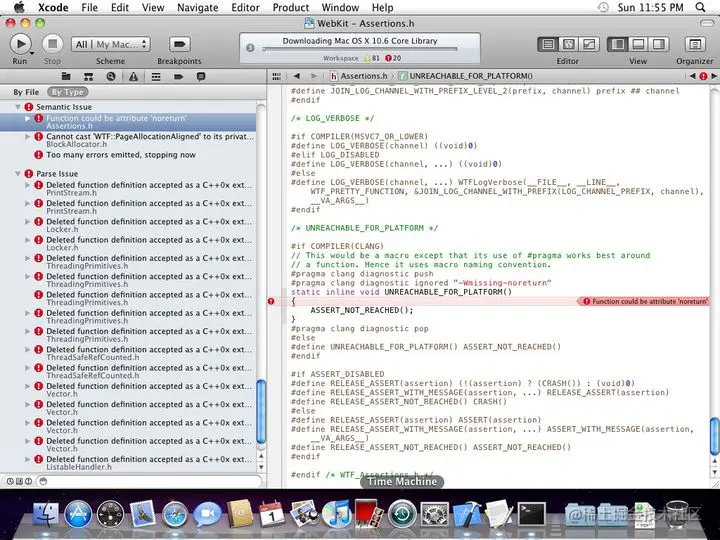Image resolution: width=720 pixels, height=540 pixels.
Task: Switch to the Version editor
Action: coord(589,45)
